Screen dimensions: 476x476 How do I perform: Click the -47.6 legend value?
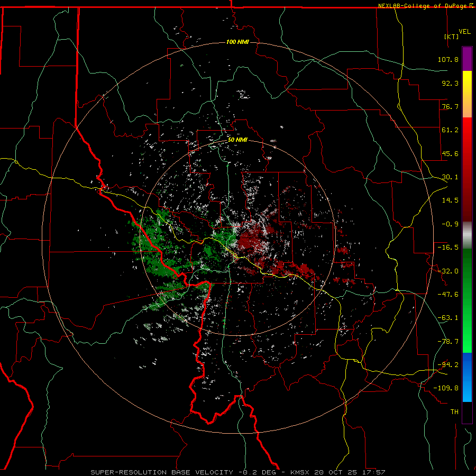[x=448, y=295]
